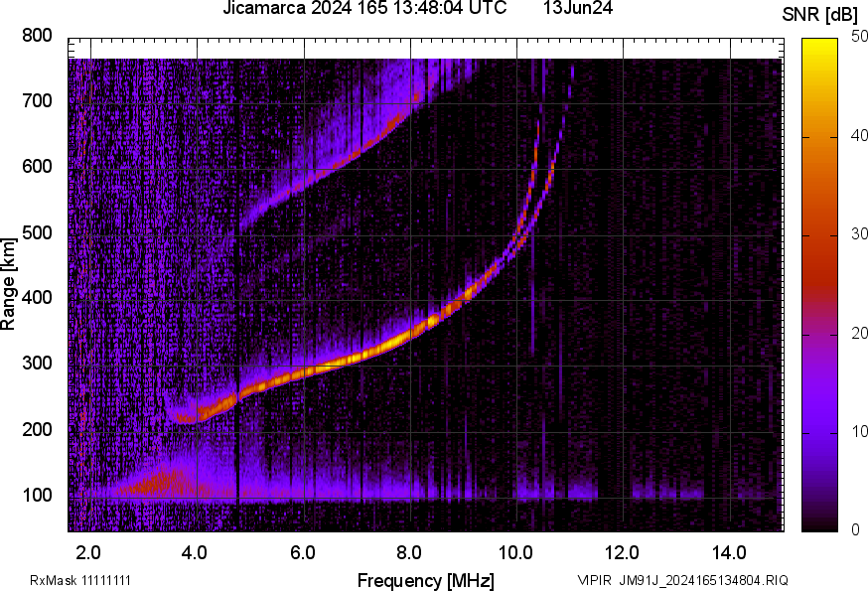The height and width of the screenshot is (591, 868).
Task: Click the colorbar tick label '0'
Action: pyautogui.click(x=856, y=530)
